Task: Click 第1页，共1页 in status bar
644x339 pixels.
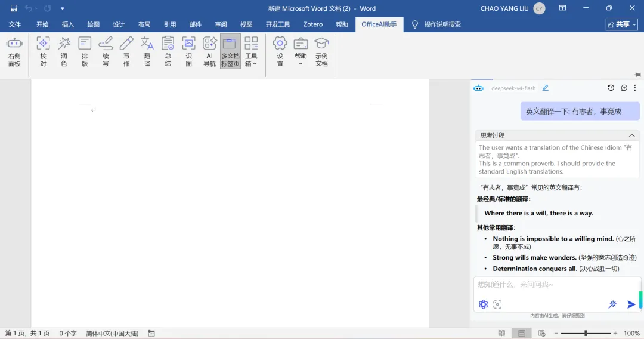Action: coord(27,333)
